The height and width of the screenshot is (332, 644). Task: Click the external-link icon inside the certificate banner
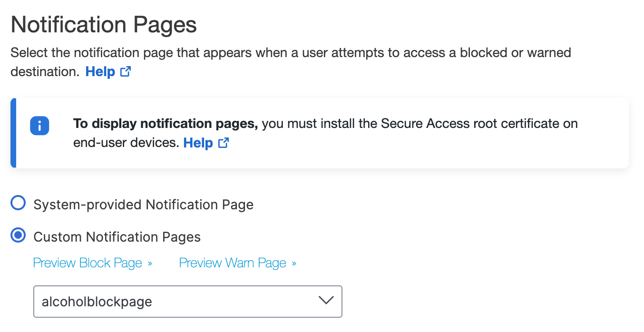tap(224, 143)
